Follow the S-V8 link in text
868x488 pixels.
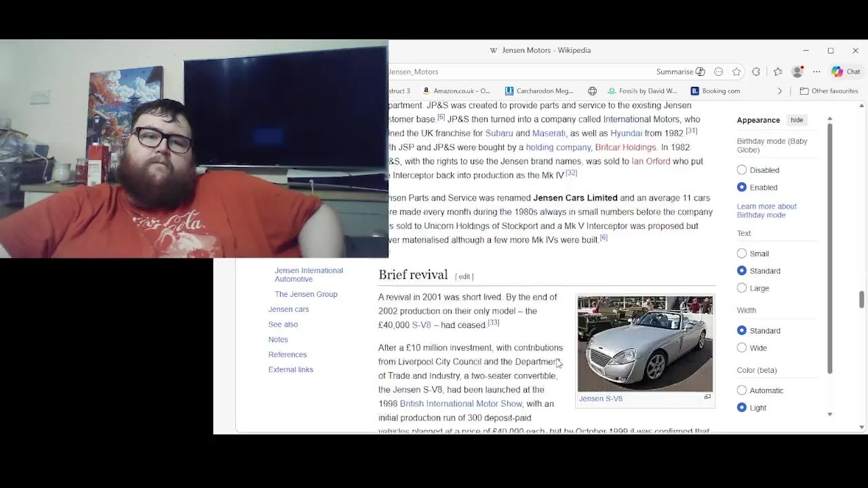coord(421,325)
